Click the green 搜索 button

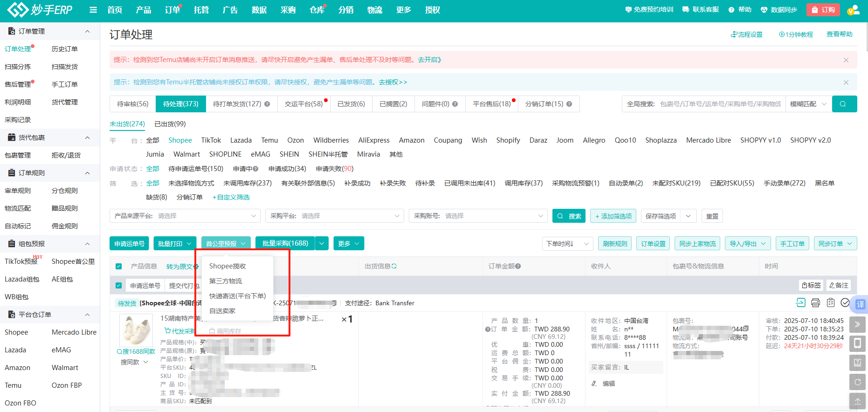click(x=569, y=216)
